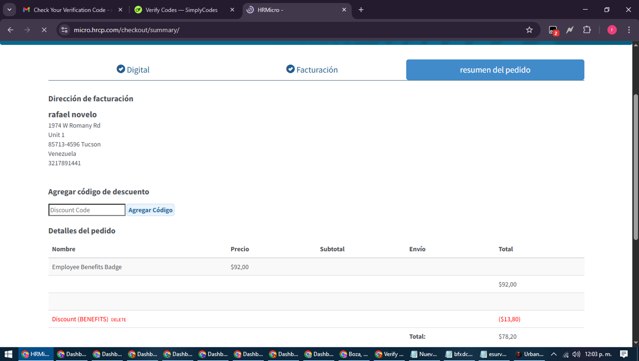Click the $92,00 price in Precio column

pos(240,267)
